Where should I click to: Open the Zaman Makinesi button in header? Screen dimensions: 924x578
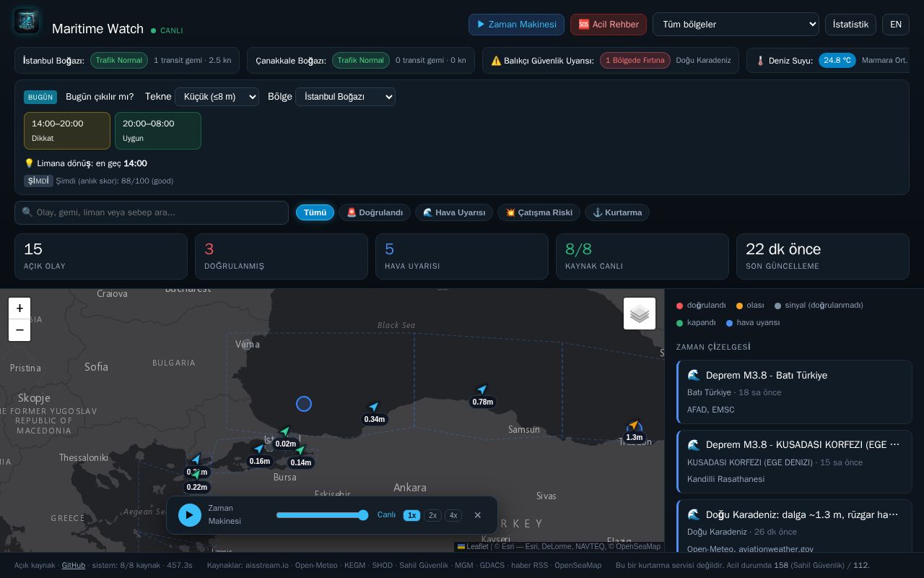(516, 24)
